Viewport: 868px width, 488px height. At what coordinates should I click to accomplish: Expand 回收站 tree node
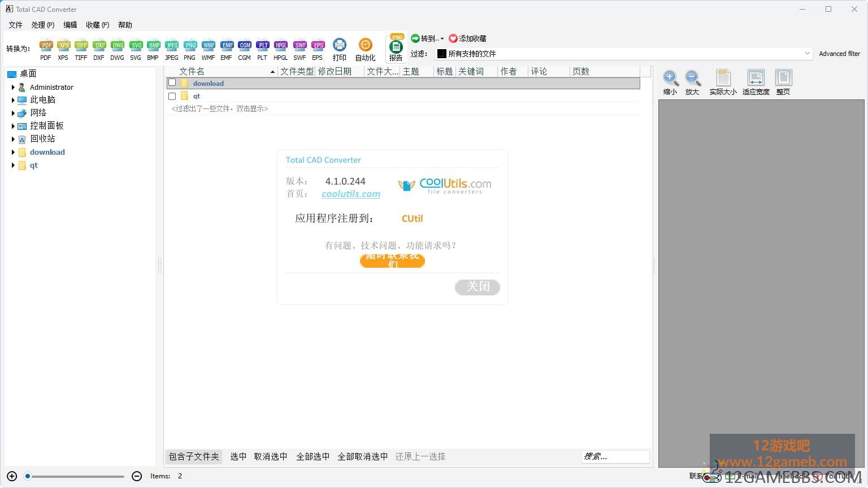(x=13, y=139)
